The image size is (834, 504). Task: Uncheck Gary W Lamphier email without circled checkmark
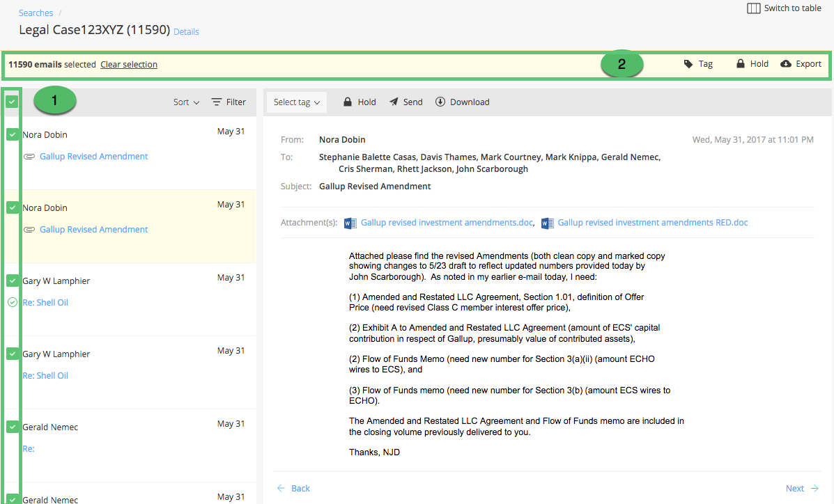(13, 354)
